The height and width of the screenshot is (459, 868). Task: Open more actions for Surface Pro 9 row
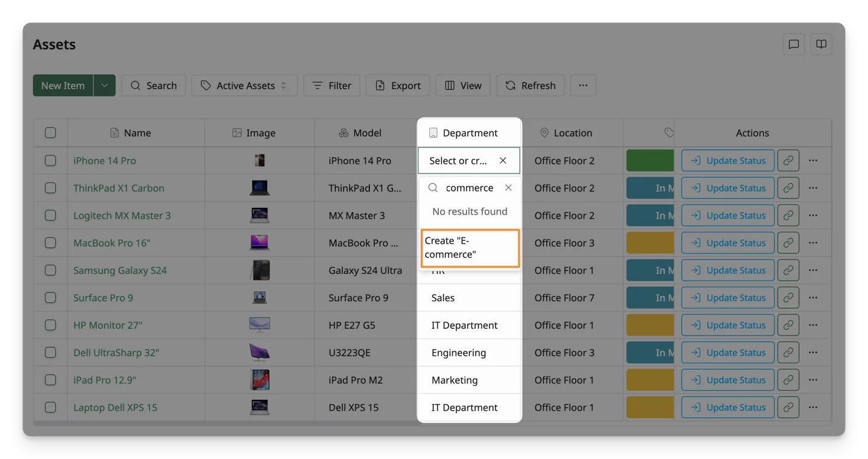tap(813, 298)
